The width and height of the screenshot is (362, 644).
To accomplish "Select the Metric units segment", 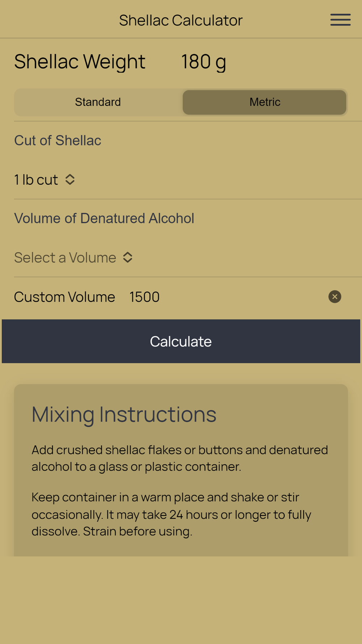I will [x=265, y=102].
